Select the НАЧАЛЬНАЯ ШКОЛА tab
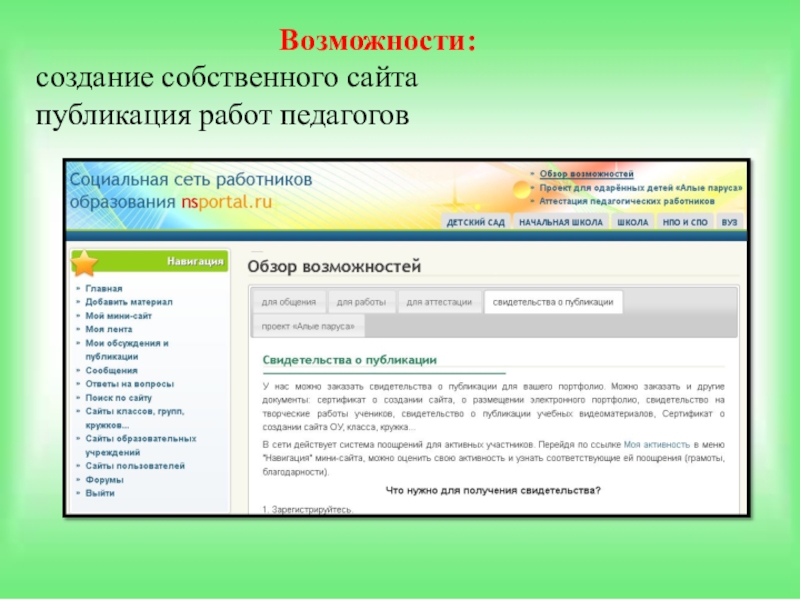 [x=561, y=222]
